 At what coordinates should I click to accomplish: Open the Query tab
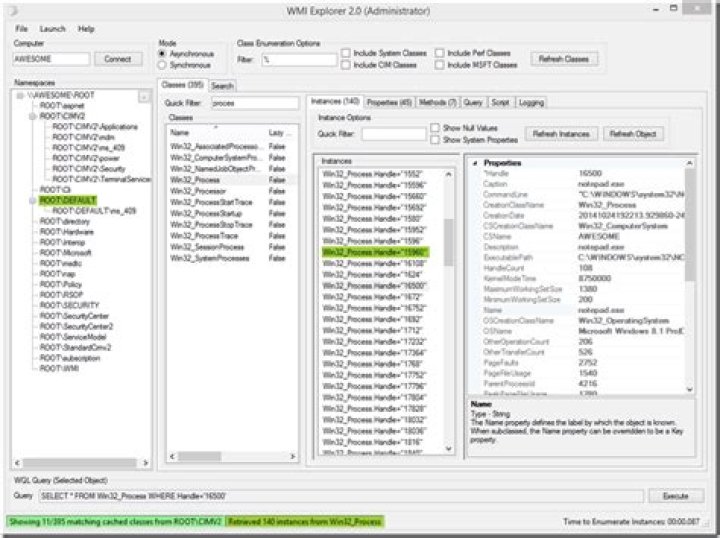pos(473,102)
